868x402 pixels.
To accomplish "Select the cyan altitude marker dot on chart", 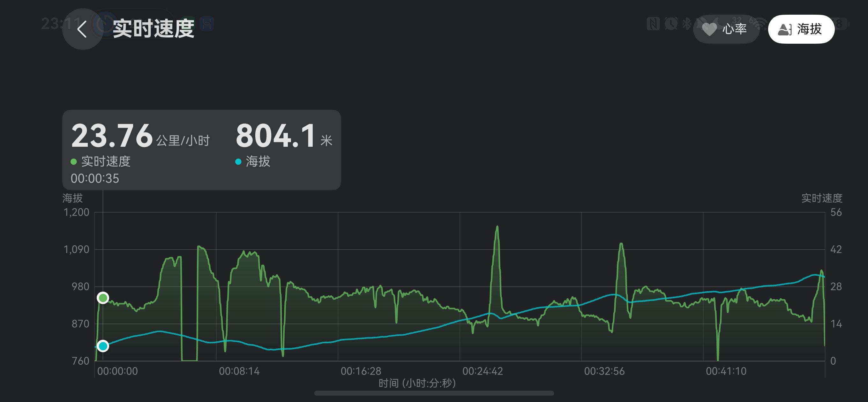I will (103, 346).
